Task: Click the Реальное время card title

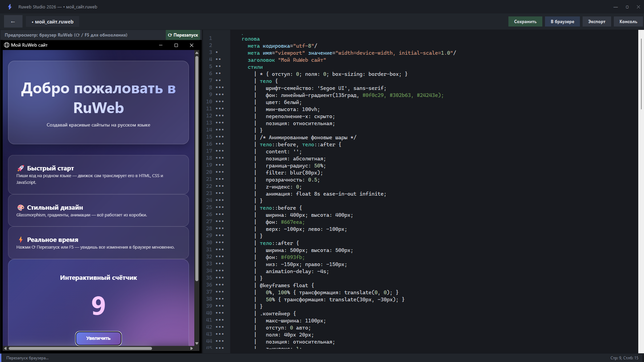Action: (x=53, y=240)
